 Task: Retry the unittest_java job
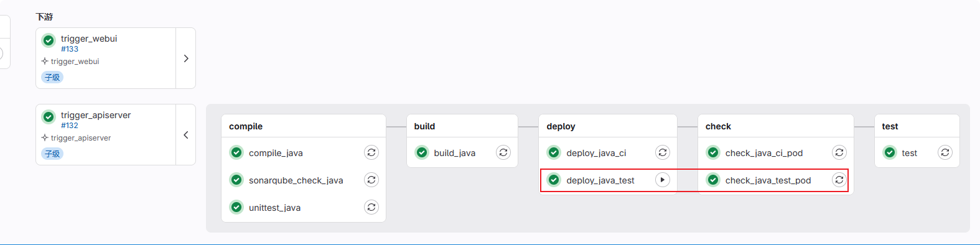click(x=371, y=207)
